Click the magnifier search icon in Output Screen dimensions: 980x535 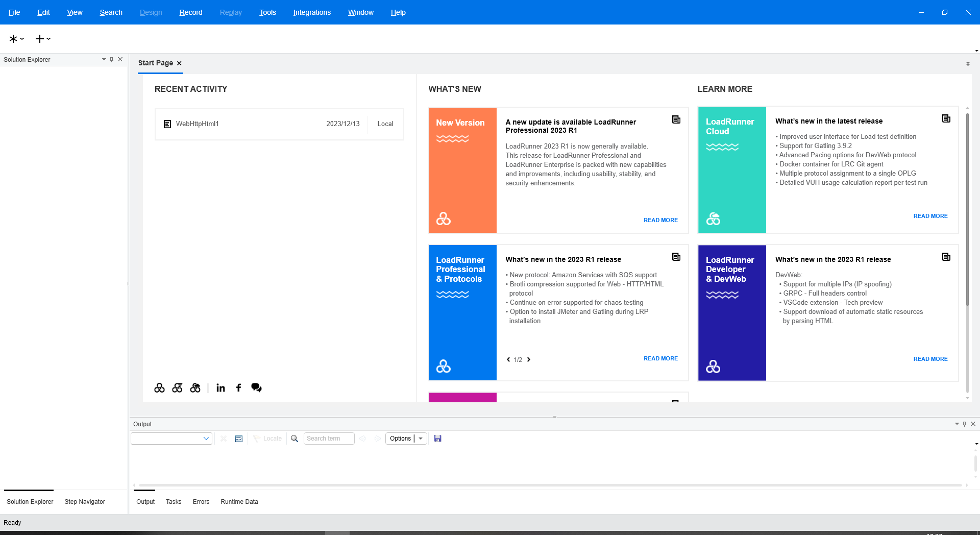pyautogui.click(x=295, y=439)
